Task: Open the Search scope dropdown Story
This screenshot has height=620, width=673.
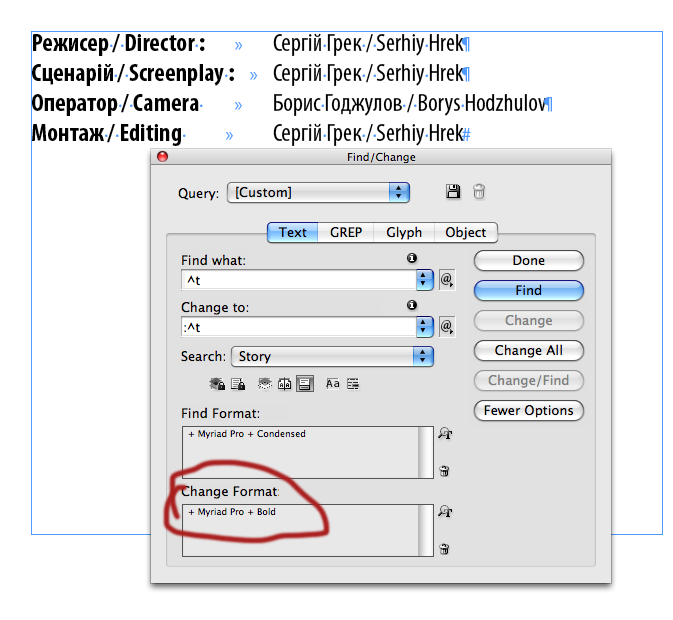Action: (332, 357)
